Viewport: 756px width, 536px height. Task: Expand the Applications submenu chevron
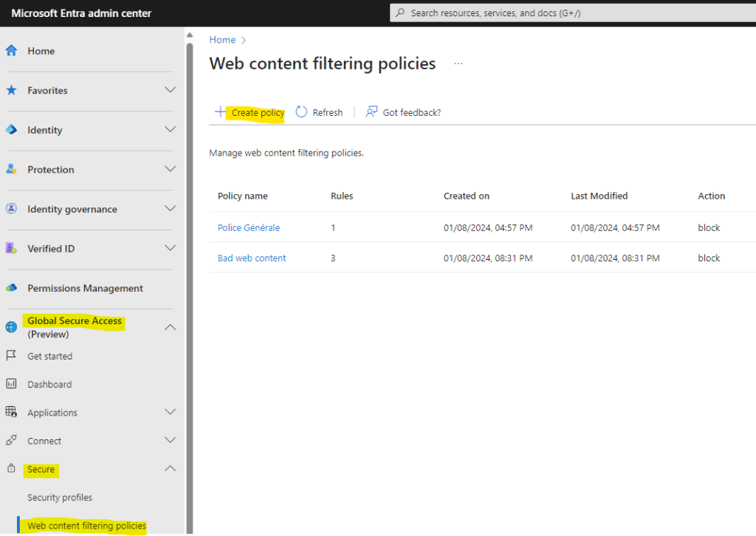pyautogui.click(x=171, y=412)
